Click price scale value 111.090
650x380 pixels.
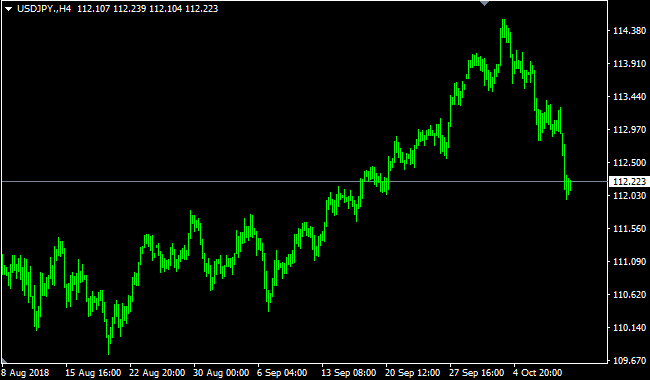click(x=629, y=261)
